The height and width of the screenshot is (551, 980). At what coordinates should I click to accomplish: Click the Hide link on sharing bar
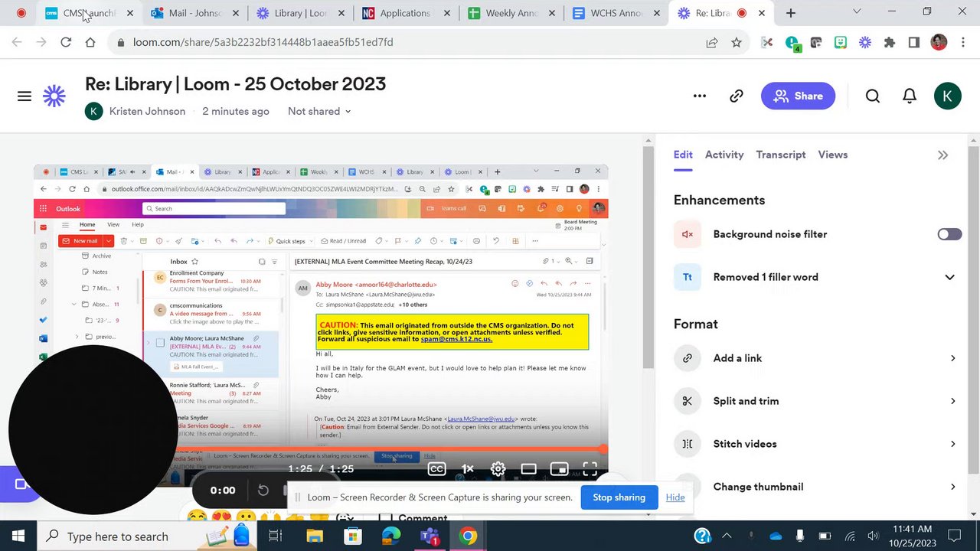pyautogui.click(x=675, y=497)
